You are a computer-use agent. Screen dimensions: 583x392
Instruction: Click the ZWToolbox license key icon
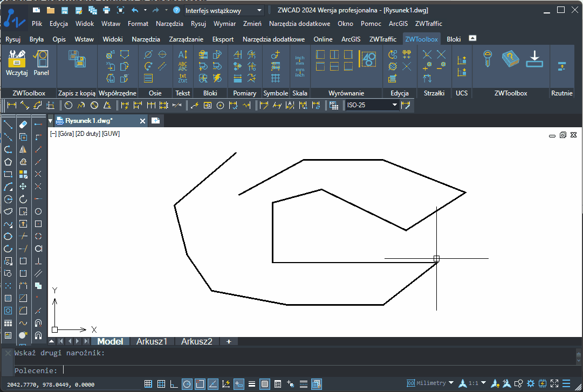point(488,59)
